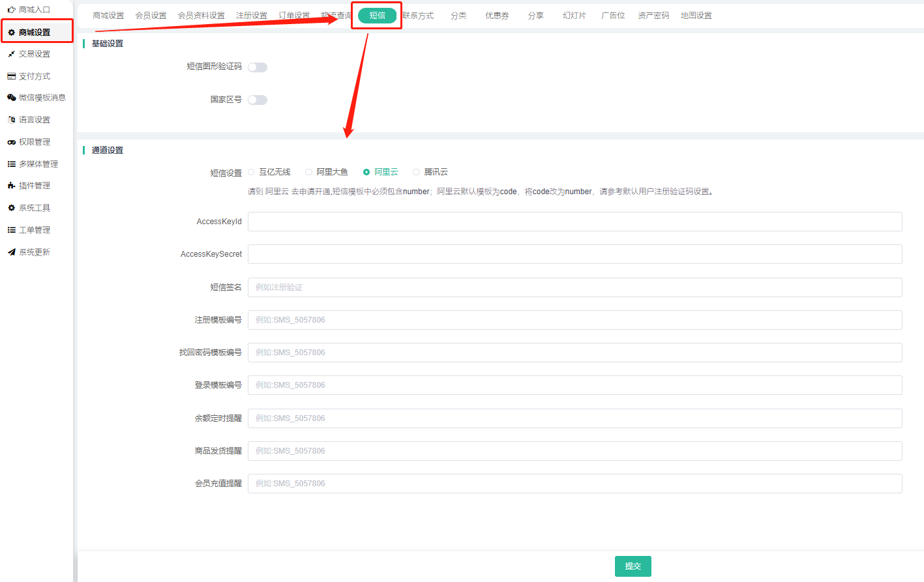Enable the 国家区号 switch
The width and height of the screenshot is (924, 582).
pos(258,100)
